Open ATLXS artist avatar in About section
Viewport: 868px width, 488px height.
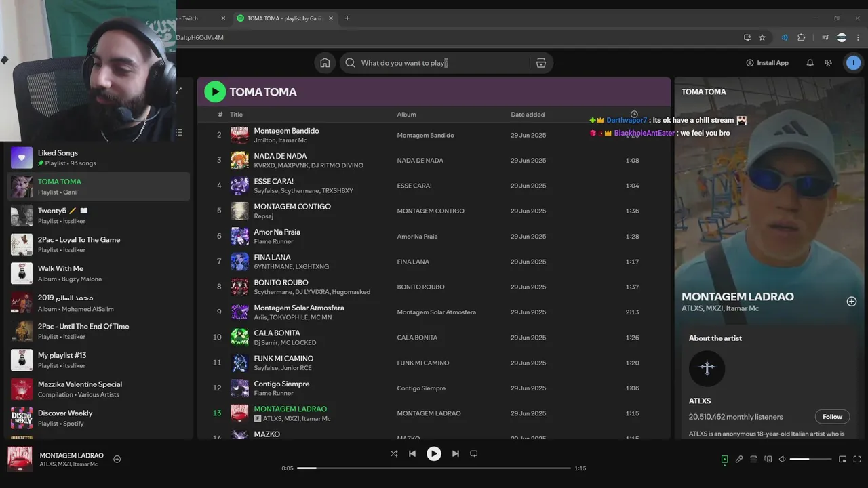[707, 368]
